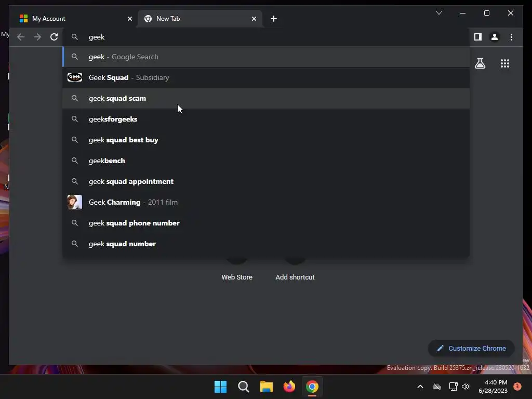This screenshot has width=532, height=399.
Task: Select geek squad best buy suggestion
Action: (267, 140)
